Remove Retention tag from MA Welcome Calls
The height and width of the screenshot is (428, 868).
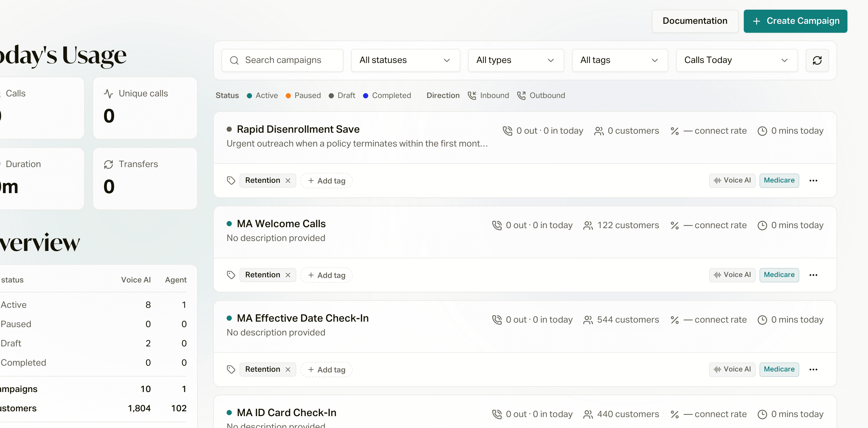tap(288, 275)
